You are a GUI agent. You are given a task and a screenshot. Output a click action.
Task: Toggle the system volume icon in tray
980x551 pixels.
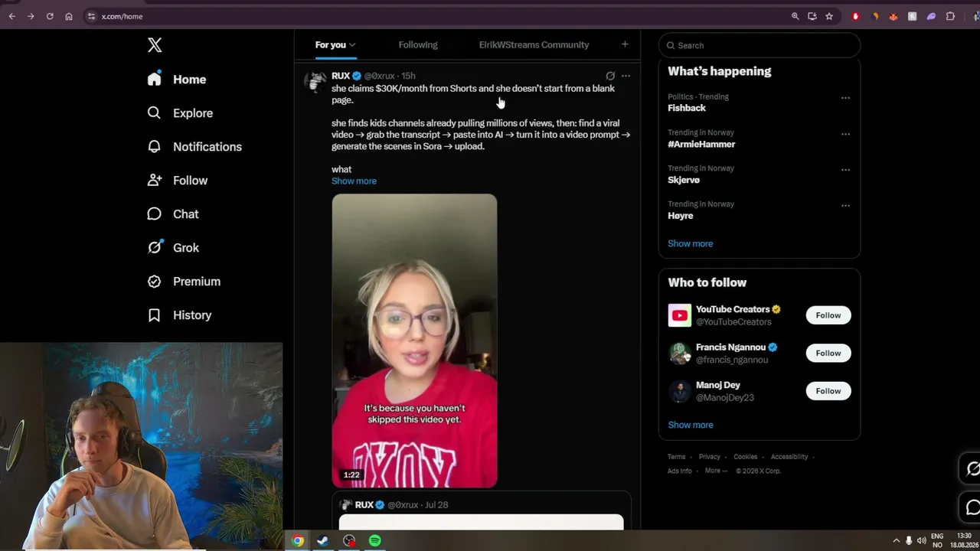tap(921, 541)
